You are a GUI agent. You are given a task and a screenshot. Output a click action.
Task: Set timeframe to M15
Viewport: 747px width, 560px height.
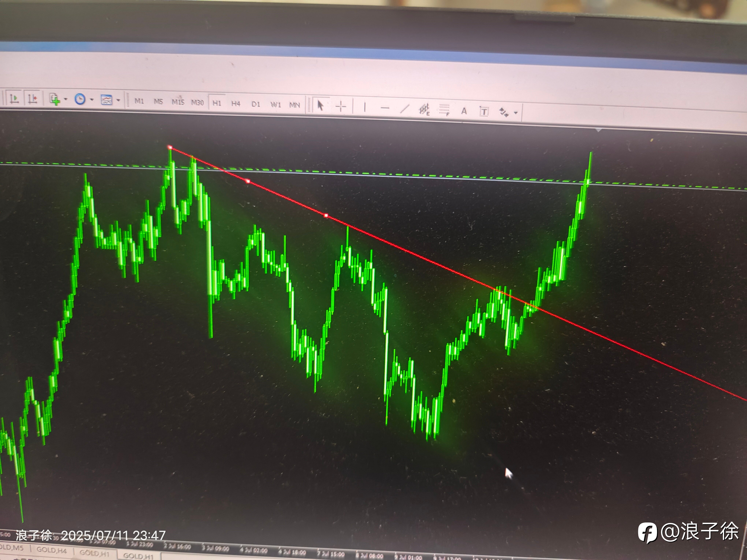[x=178, y=102]
